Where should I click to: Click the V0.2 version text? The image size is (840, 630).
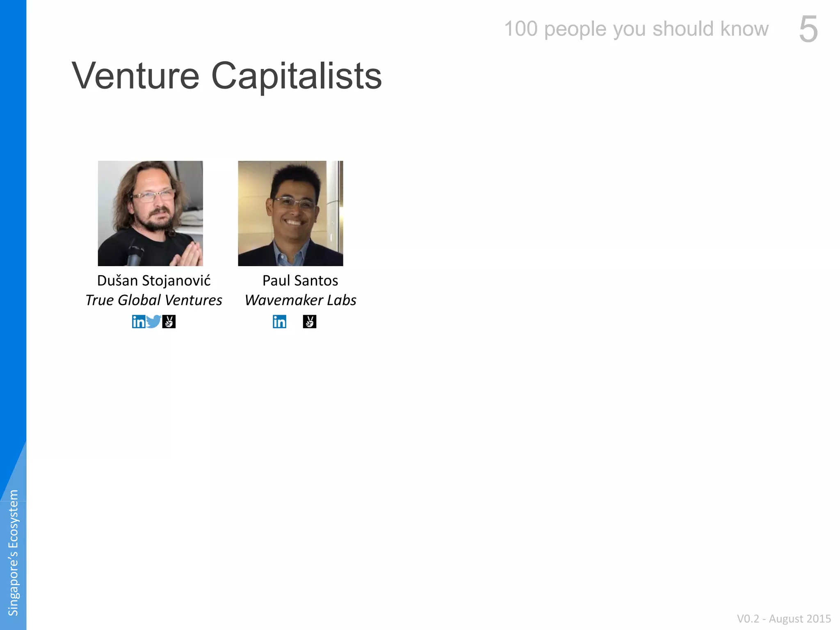click(748, 619)
